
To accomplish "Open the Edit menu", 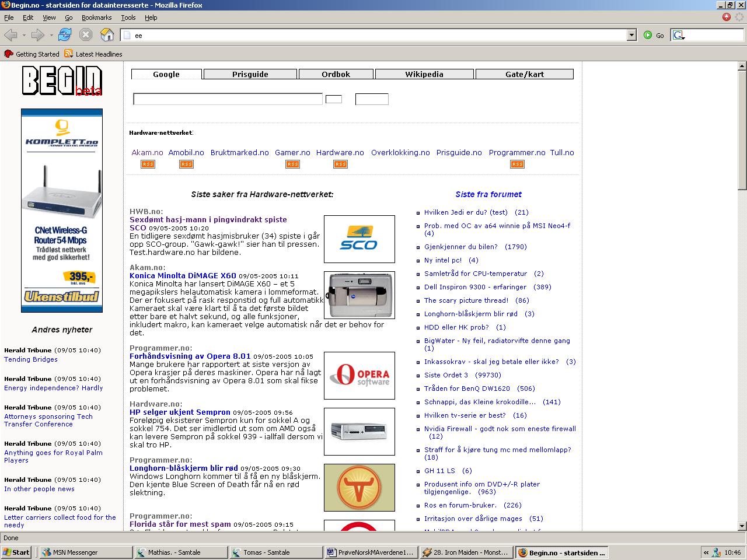I will pyautogui.click(x=28, y=17).
